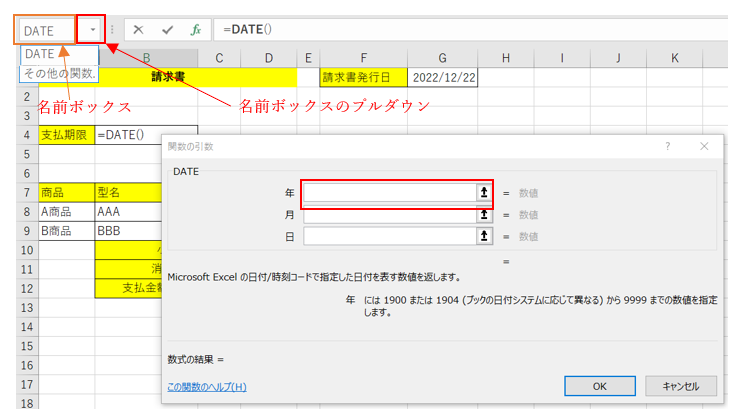The image size is (742, 417).
Task: Click the formula bar Enter checkmark icon
Action: tap(167, 30)
